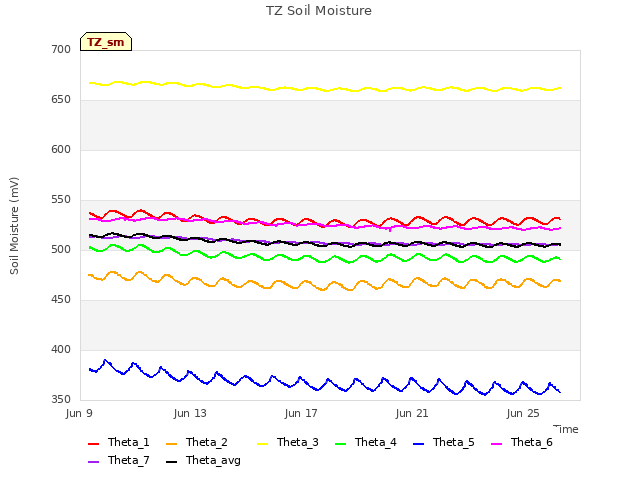Click the Soil Moisture (mV) axis label
The width and height of the screenshot is (640, 480).
pos(14,226)
